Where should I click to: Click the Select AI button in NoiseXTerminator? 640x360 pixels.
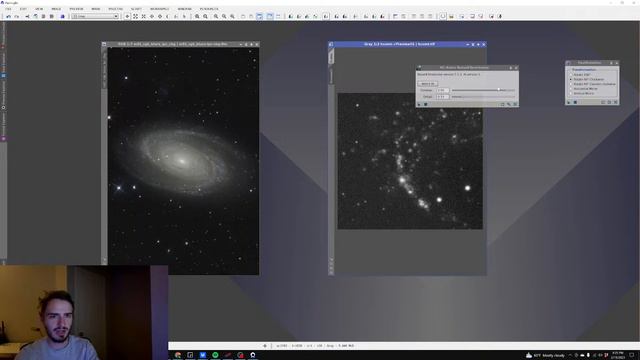427,84
